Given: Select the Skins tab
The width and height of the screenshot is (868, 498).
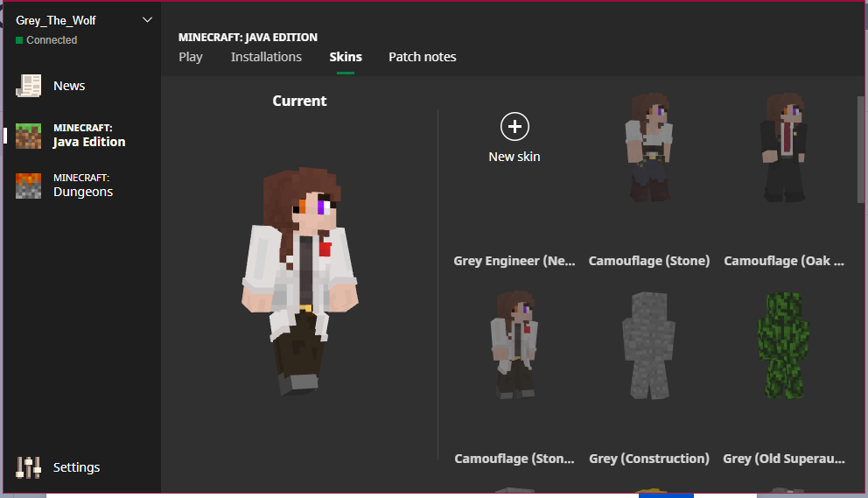Looking at the screenshot, I should [346, 57].
